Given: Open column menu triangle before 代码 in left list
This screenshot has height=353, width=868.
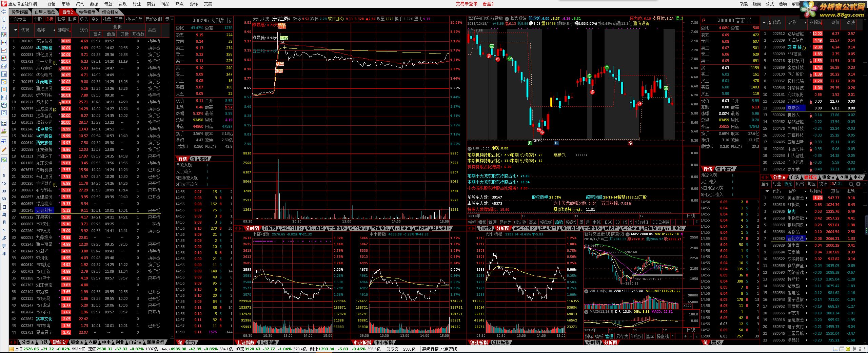Looking at the screenshot, I should point(15,30).
